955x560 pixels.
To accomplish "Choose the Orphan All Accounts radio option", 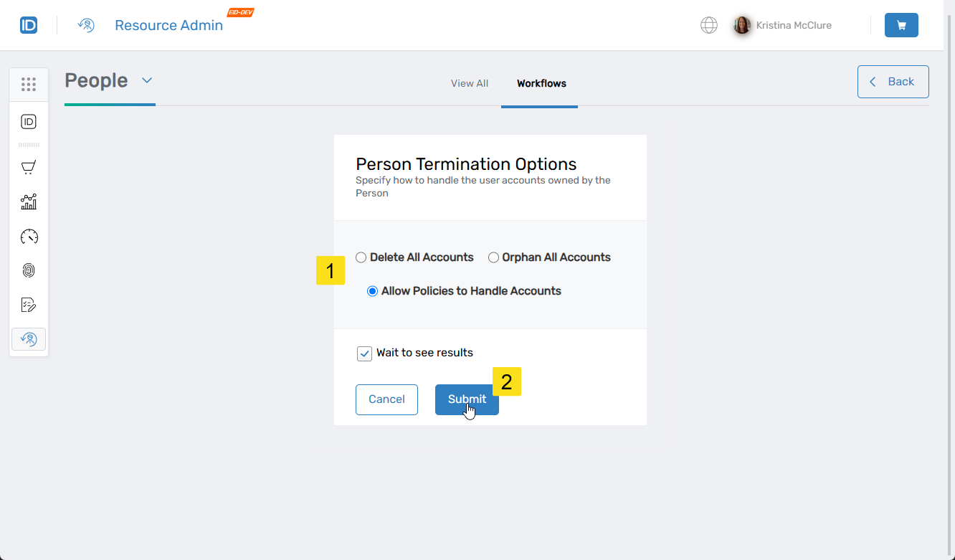I will 493,257.
